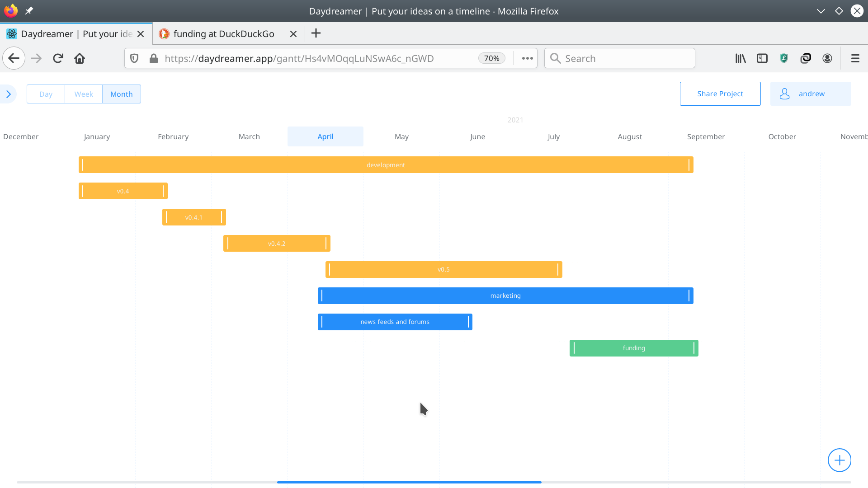This screenshot has height=488, width=868.
Task: Open a new browser tab
Action: pyautogui.click(x=316, y=33)
